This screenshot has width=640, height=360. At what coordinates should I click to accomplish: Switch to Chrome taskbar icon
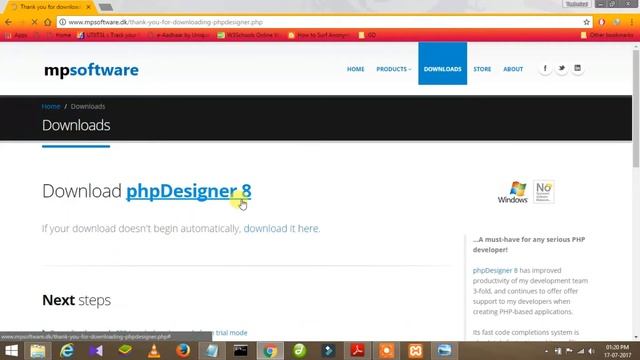pyautogui.click(x=270, y=351)
